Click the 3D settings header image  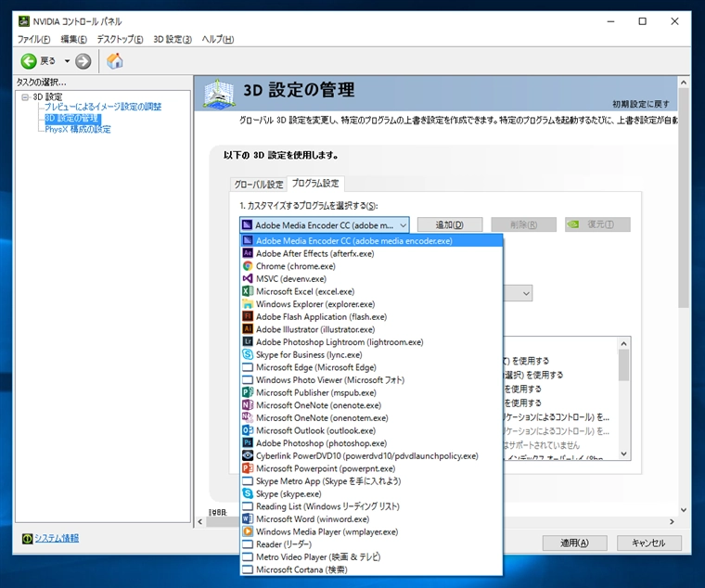(219, 94)
